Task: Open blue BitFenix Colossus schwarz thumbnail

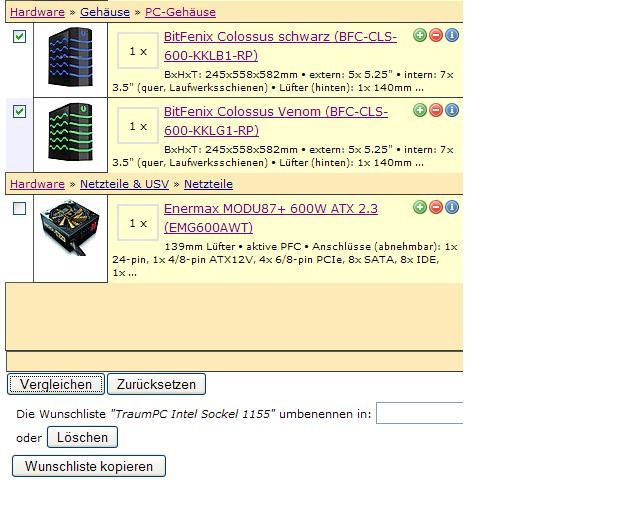Action: [x=71, y=57]
